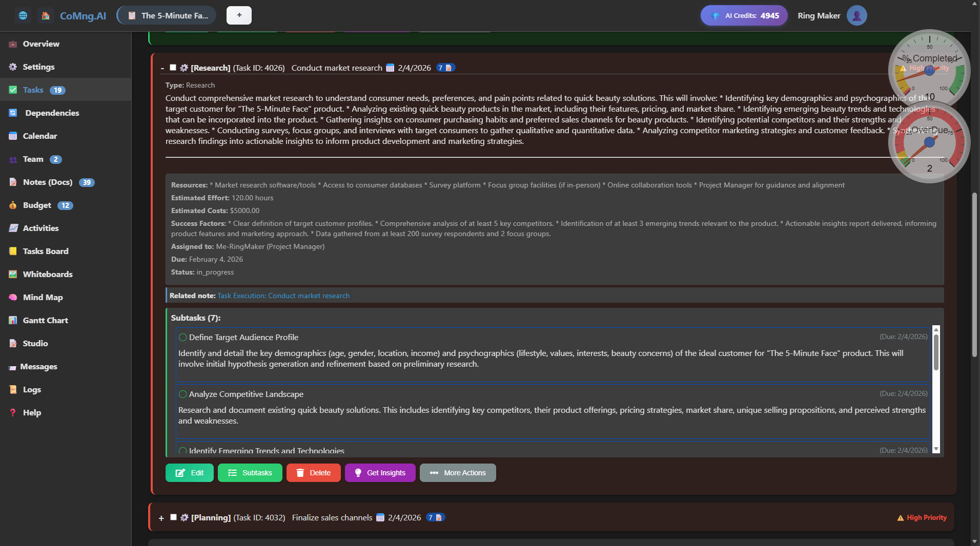Expand the Finalize sales channels task

(x=161, y=518)
